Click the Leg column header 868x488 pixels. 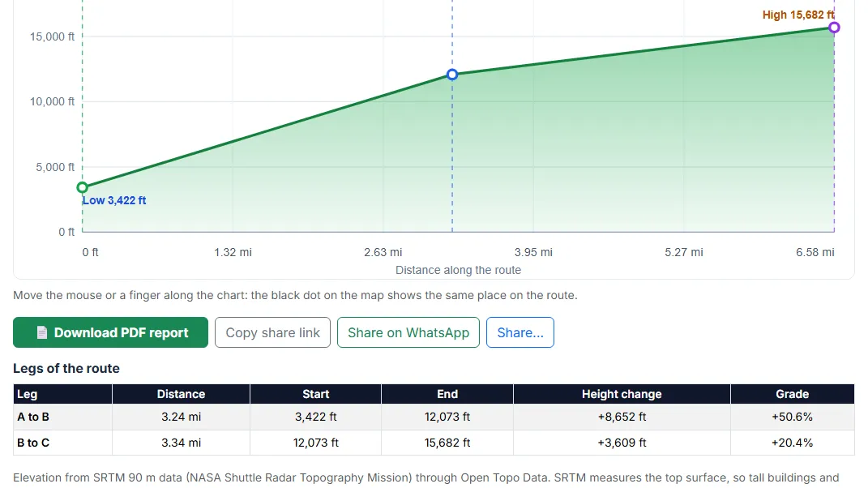click(62, 394)
